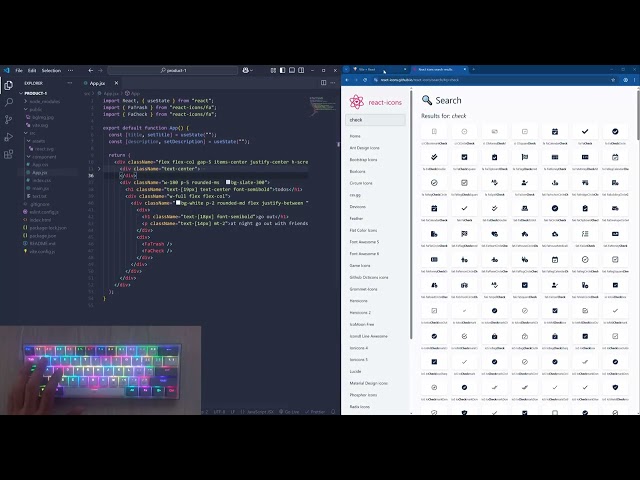Open the Run and Debug view
The height and width of the screenshot is (480, 640).
click(x=9, y=137)
